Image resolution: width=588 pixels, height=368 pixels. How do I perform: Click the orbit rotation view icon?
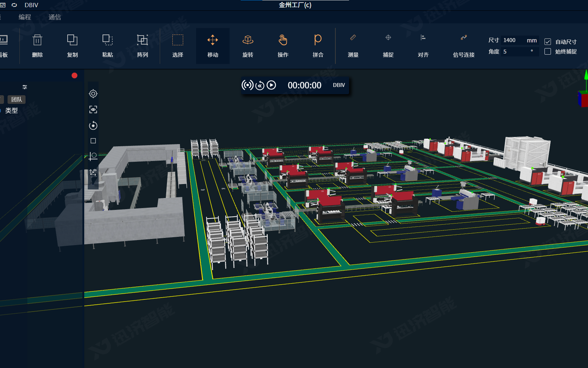pos(93,125)
